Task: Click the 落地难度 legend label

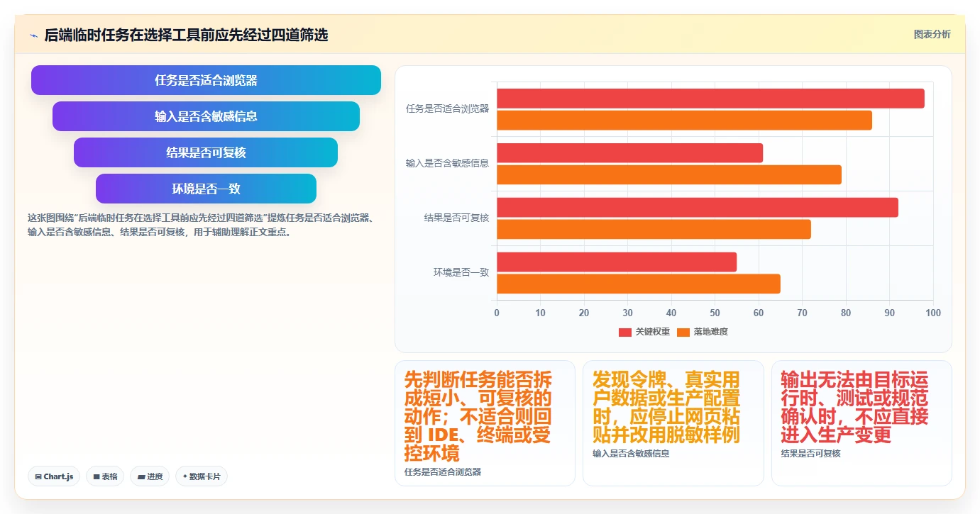Action: 711,332
